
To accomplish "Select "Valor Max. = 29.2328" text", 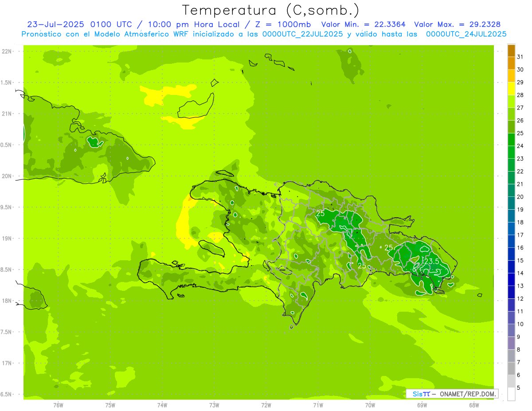I will point(458,24).
